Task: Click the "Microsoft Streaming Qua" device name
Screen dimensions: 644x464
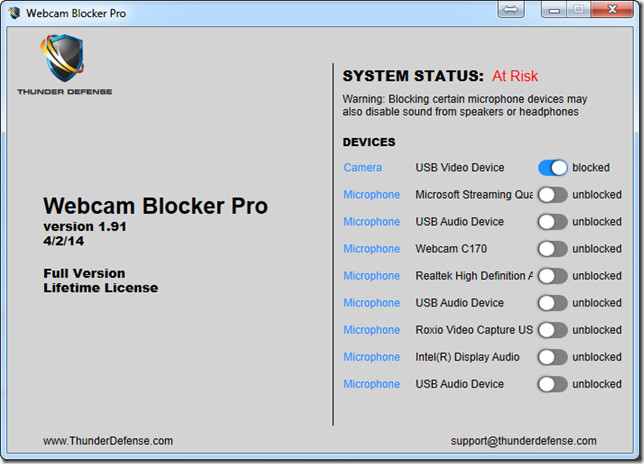Action: tap(474, 195)
